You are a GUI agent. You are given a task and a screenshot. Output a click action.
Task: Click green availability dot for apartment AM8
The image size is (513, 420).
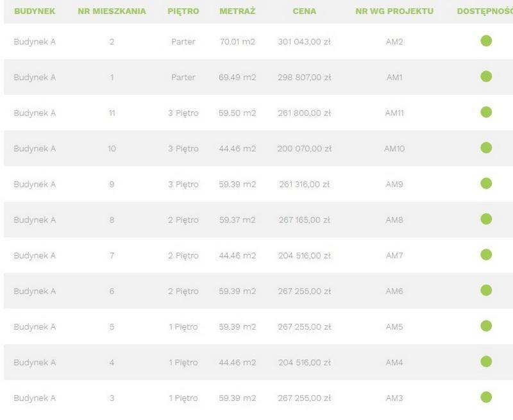pos(486,219)
